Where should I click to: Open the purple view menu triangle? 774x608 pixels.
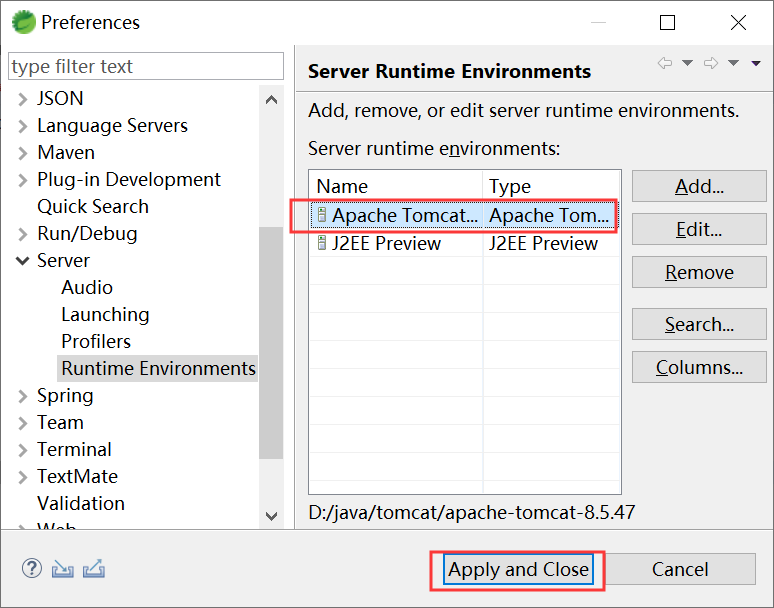pyautogui.click(x=756, y=63)
